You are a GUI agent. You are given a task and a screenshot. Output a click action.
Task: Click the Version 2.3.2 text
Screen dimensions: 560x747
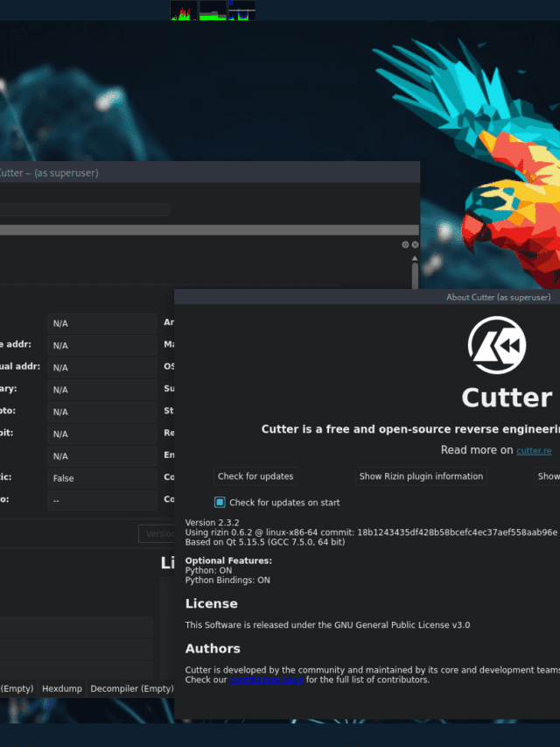pyautogui.click(x=212, y=523)
